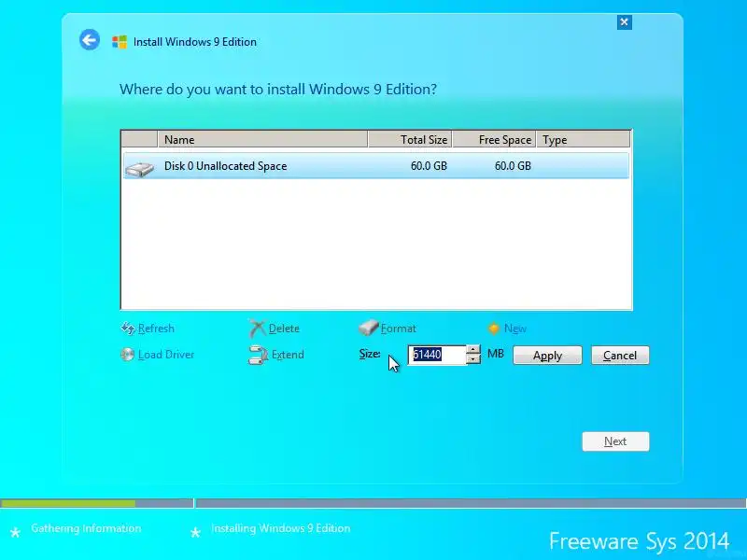
Task: Click the Extend partition icon
Action: pyautogui.click(x=258, y=355)
